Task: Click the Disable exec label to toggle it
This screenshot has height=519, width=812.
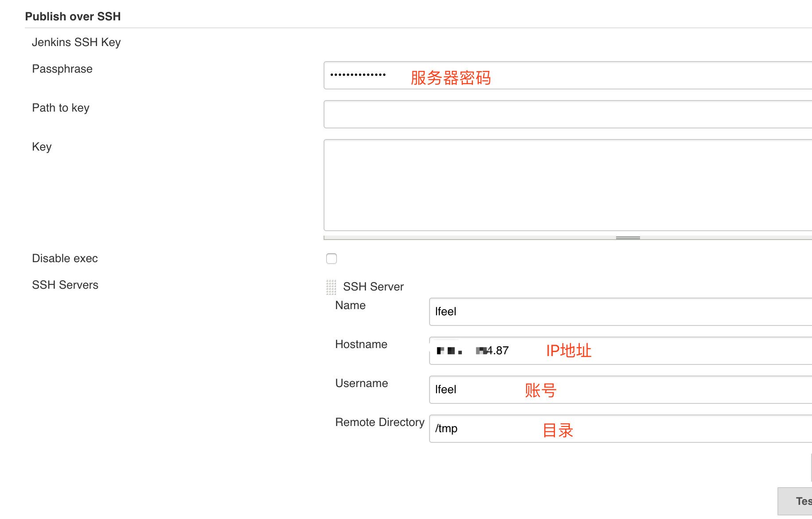Action: pyautogui.click(x=65, y=258)
